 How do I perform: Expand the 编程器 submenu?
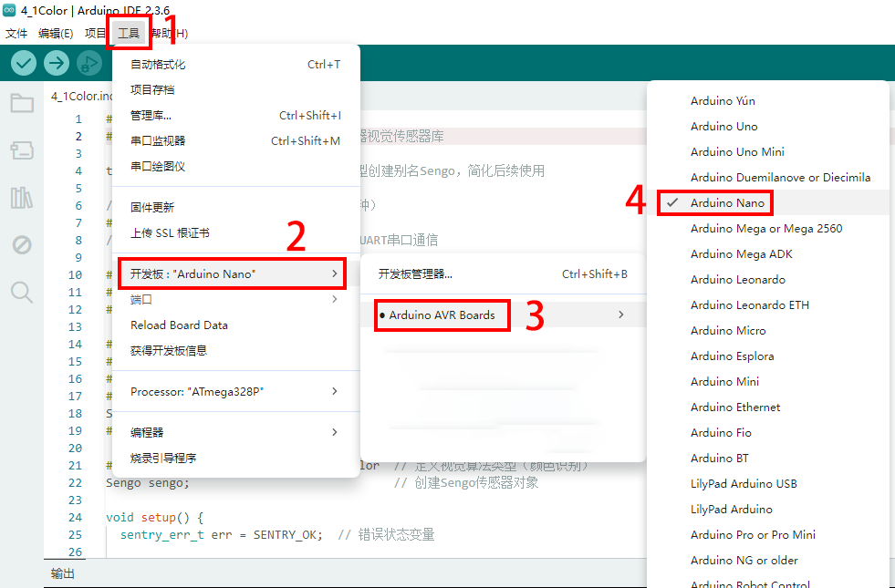pyautogui.click(x=235, y=432)
